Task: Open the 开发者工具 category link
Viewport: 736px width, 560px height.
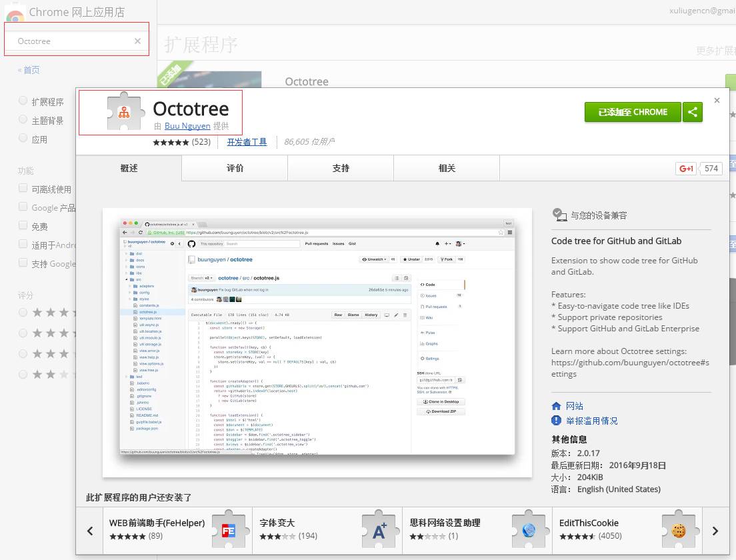Action: 247,142
